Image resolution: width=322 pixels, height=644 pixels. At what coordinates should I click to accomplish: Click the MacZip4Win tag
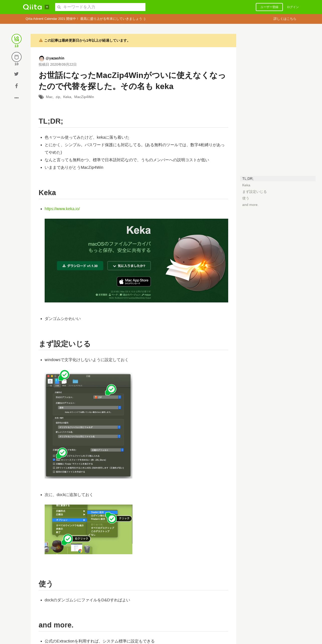click(84, 97)
